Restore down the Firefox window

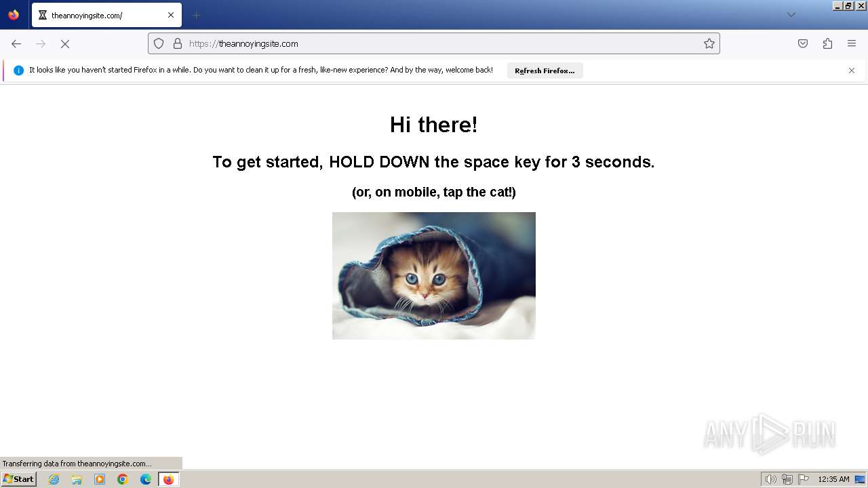[x=849, y=5]
